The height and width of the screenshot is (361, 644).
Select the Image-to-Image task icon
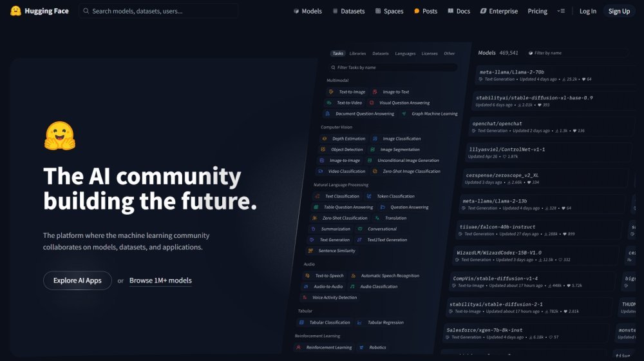point(321,161)
